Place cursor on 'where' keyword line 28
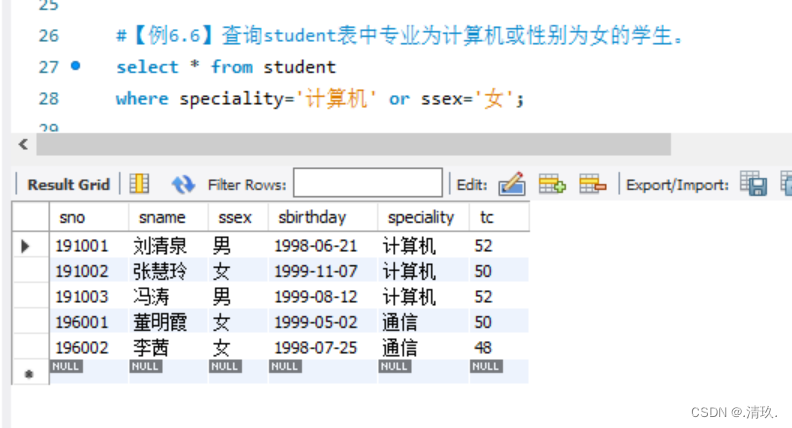Screen dimensions: 792x428 coord(142,99)
